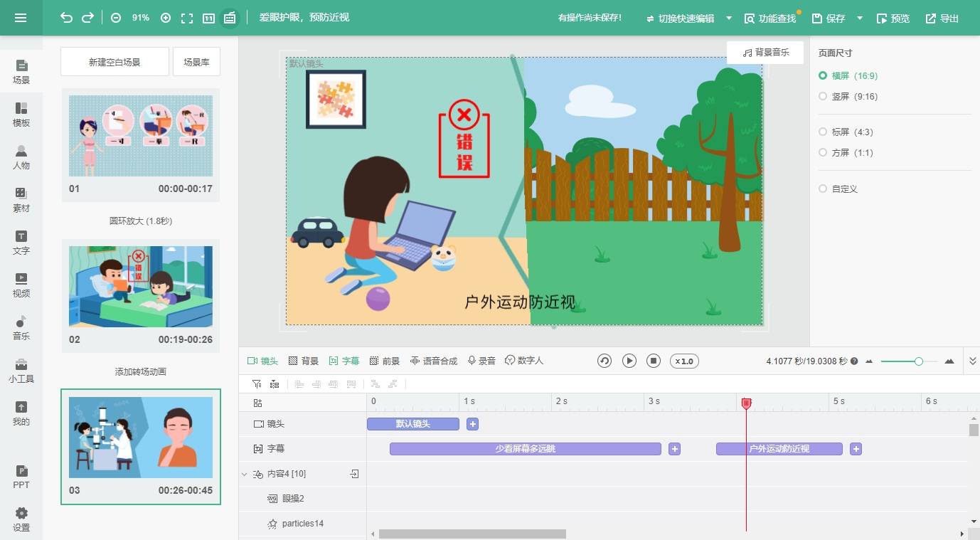980x540 pixels.
Task: Select scene 02 thumbnail in the scene list
Action: point(140,287)
